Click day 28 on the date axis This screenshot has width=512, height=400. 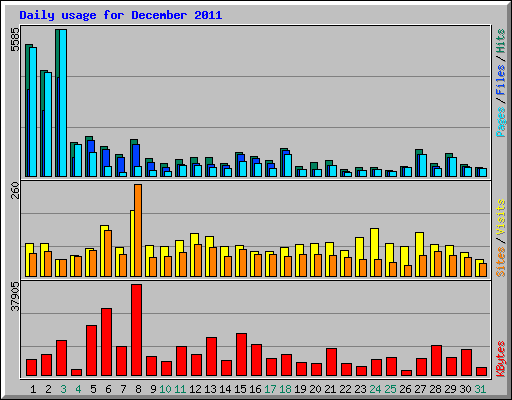[435, 389]
